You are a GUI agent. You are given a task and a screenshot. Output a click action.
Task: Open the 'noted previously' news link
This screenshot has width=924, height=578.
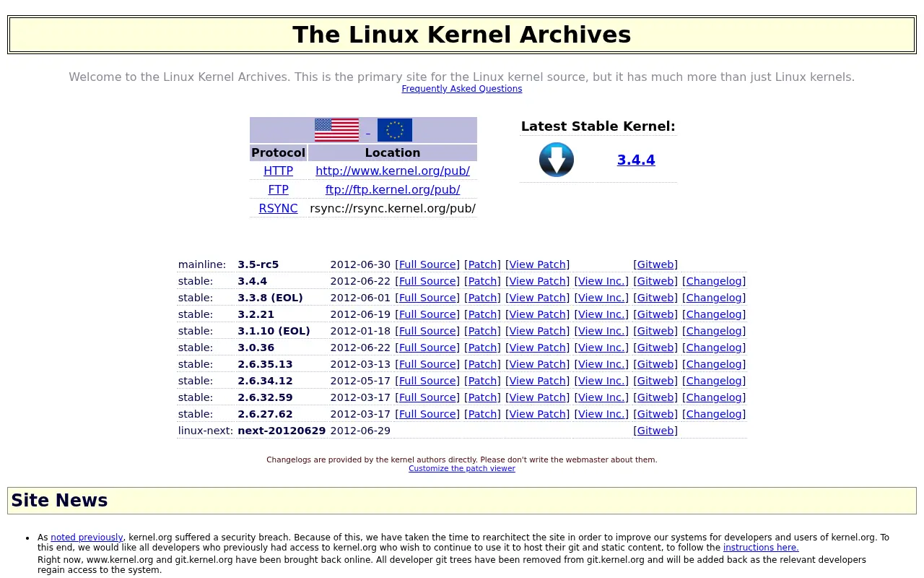coord(87,538)
